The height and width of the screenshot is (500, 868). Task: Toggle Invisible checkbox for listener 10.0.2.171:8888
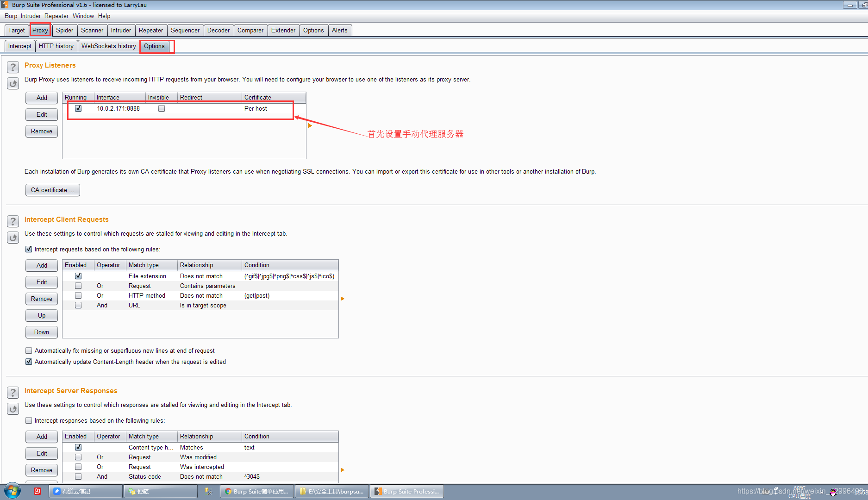tap(162, 108)
